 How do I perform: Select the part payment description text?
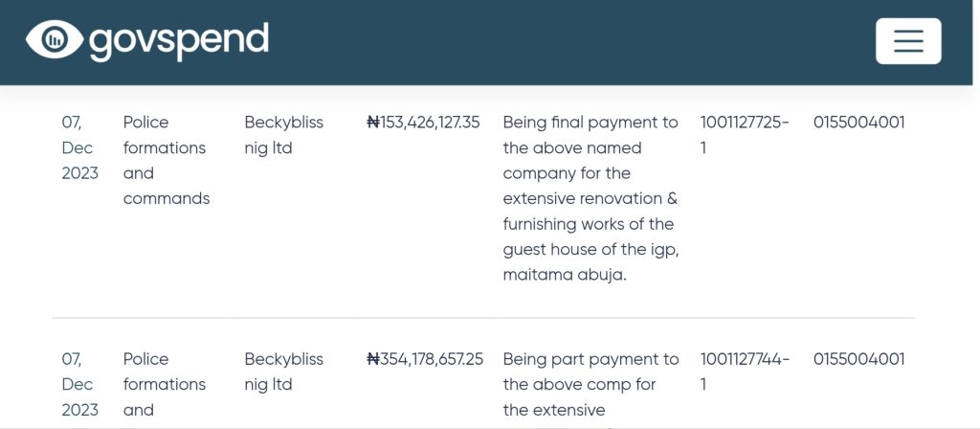pyautogui.click(x=590, y=384)
